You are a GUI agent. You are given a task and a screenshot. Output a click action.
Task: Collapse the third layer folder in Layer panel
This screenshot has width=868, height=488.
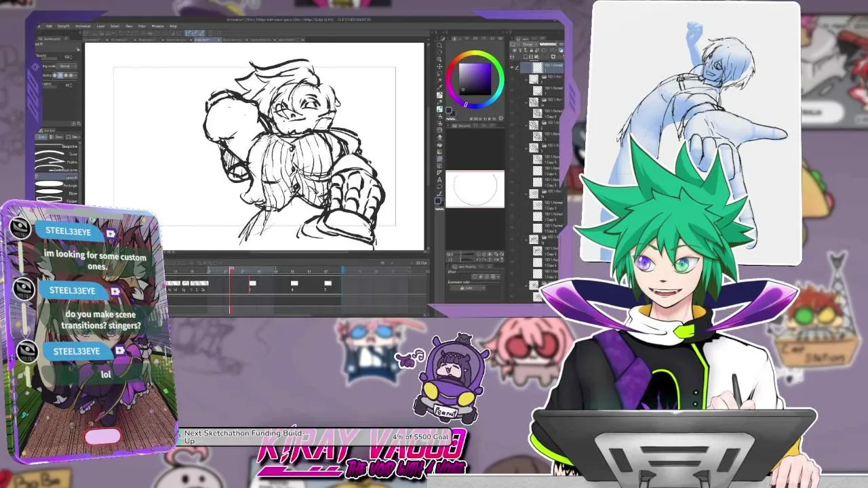click(x=526, y=125)
